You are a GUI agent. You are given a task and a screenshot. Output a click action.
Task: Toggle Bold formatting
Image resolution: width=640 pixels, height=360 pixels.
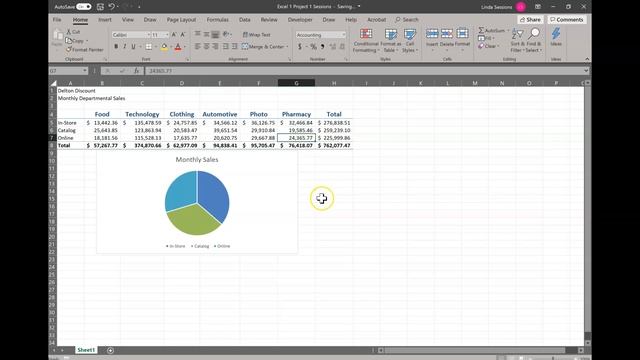click(x=116, y=47)
